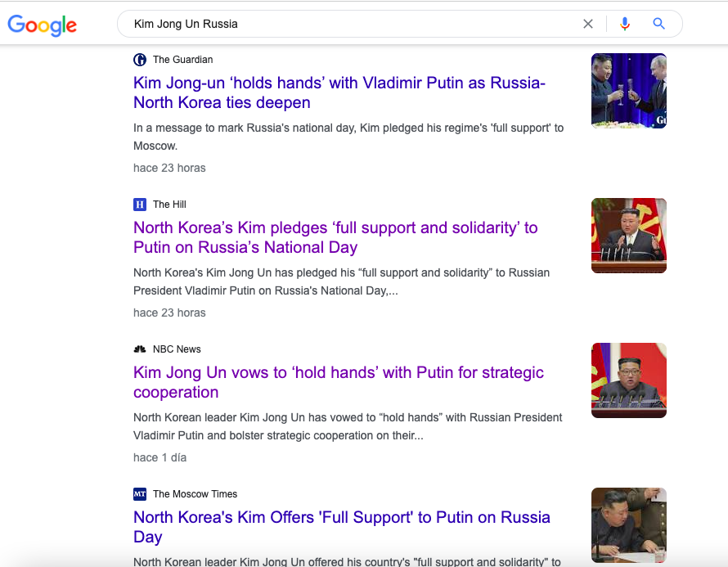This screenshot has height=567, width=728.
Task: Click The Hill favicon
Action: pos(140,205)
